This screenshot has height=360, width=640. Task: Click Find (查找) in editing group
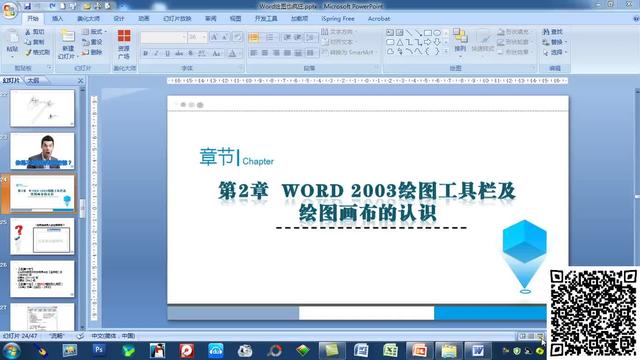click(553, 32)
